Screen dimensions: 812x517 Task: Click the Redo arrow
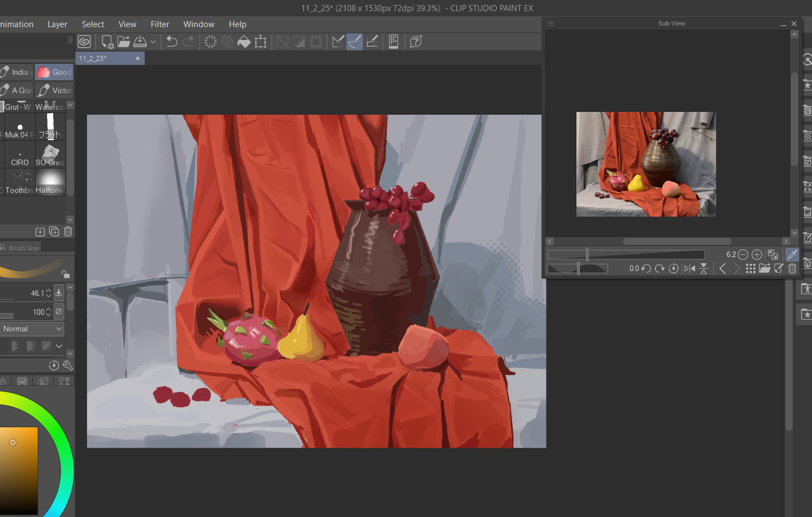[x=188, y=42]
